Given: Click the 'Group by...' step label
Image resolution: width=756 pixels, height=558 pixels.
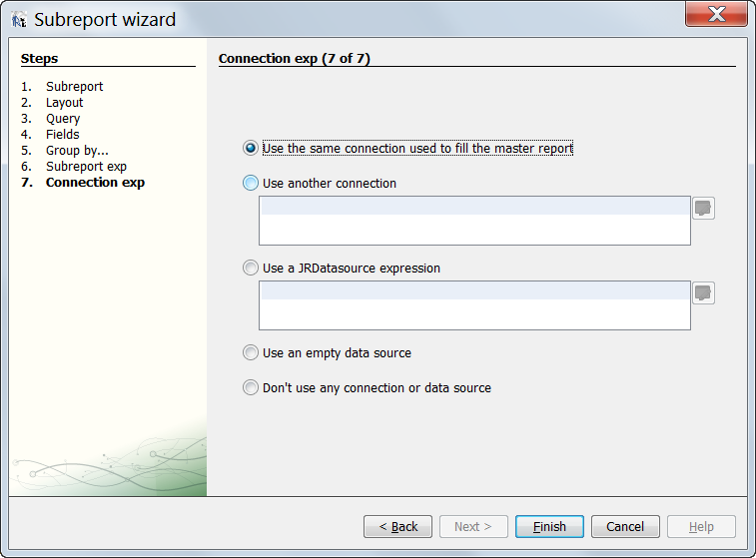Looking at the screenshot, I should (77, 151).
